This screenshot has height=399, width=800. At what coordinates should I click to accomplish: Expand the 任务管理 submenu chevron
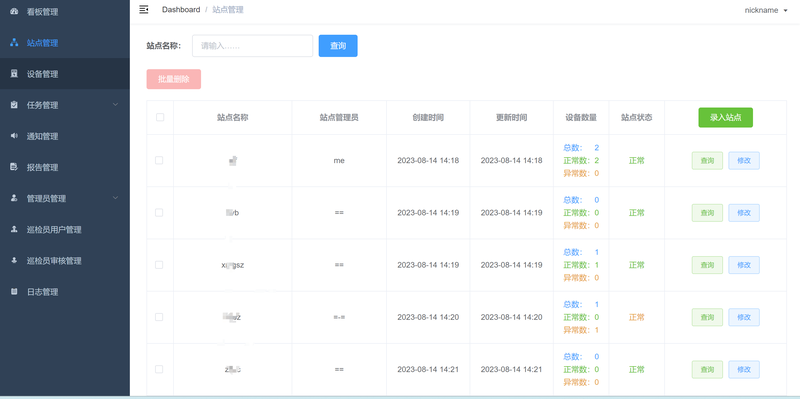tap(115, 105)
